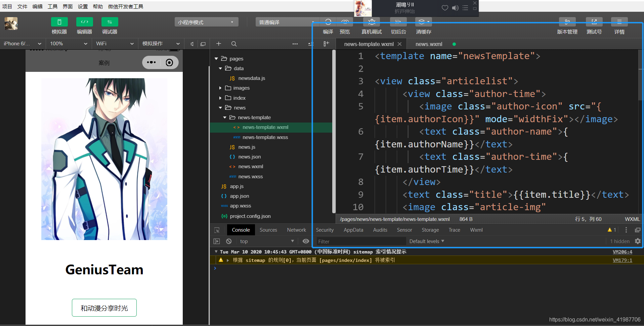The image size is (644, 326).
Task: Switch to AppData devtools tab
Action: (353, 230)
